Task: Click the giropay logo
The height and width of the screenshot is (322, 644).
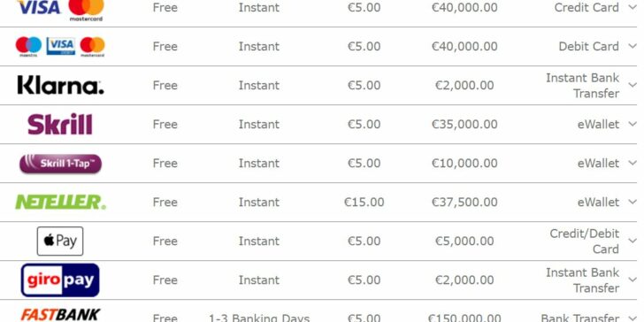Action: [60, 280]
